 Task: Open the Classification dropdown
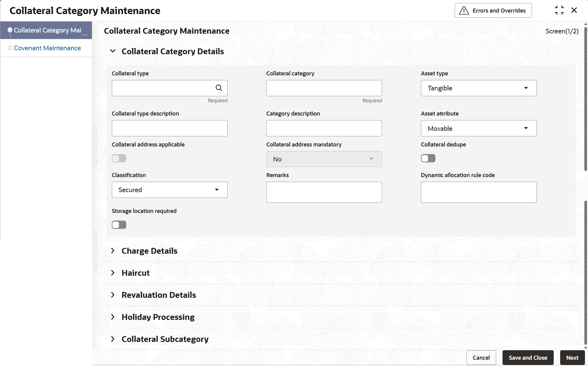pyautogui.click(x=169, y=190)
